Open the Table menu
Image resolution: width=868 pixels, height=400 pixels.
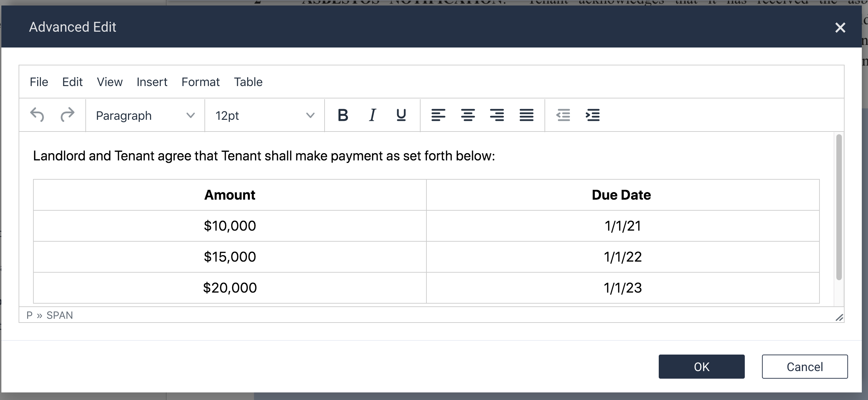[x=248, y=82]
